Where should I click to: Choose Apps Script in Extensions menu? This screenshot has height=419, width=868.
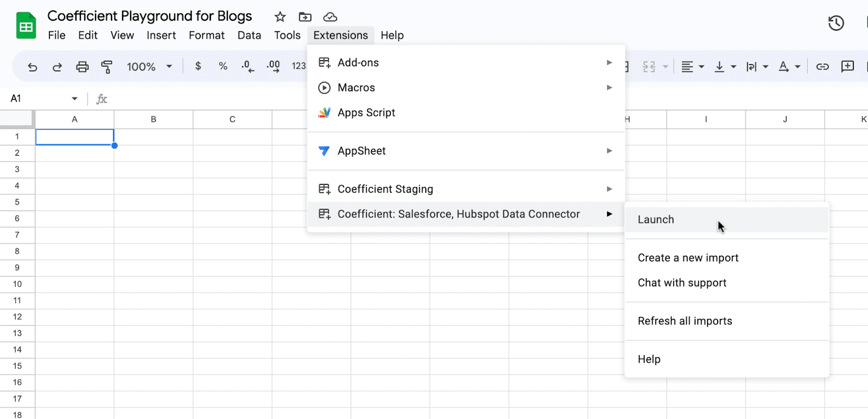tap(366, 113)
